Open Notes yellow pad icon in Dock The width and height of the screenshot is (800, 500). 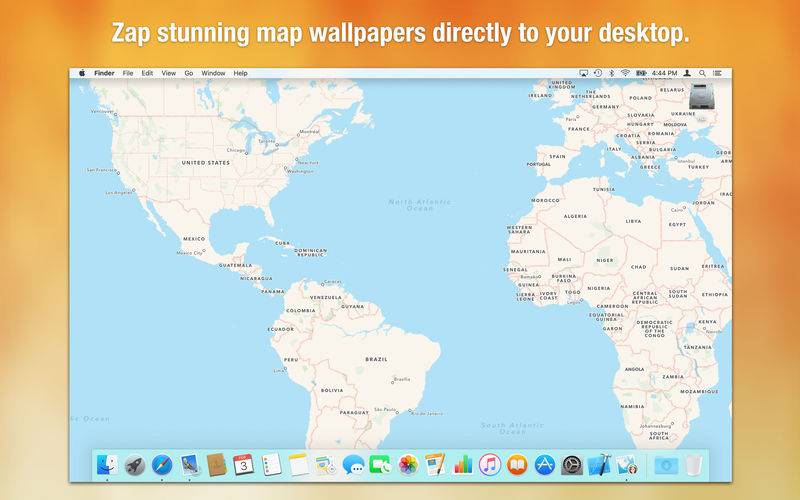tap(298, 465)
